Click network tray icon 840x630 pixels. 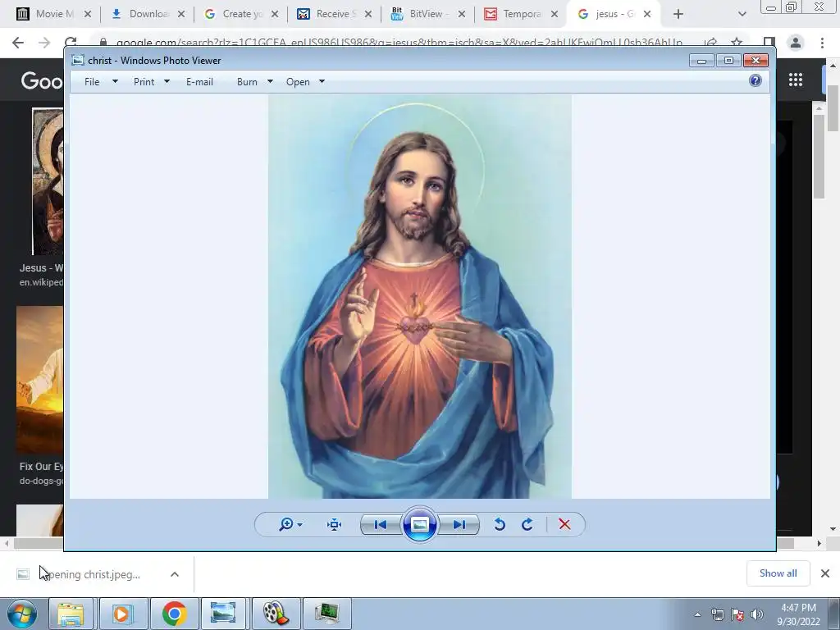tap(717, 614)
